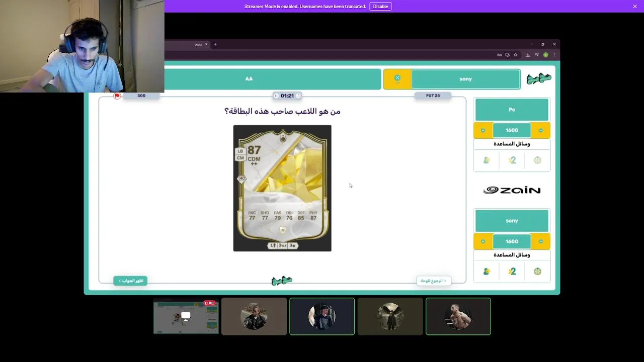Click the AA team name bar
644x362 pixels.
pyautogui.click(x=273, y=79)
